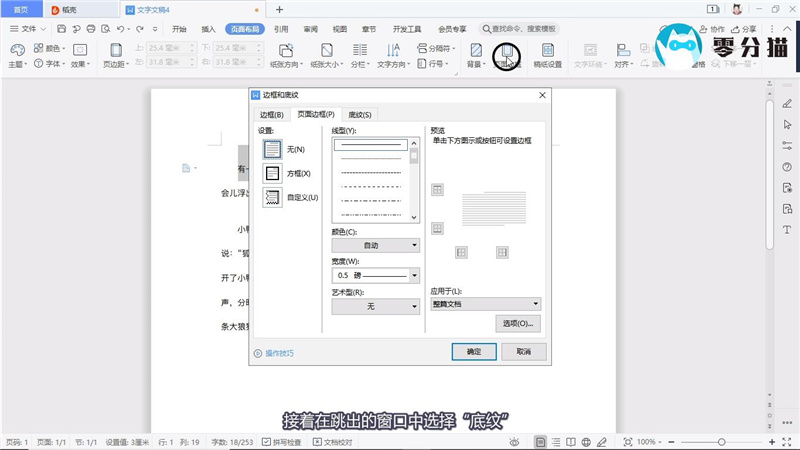Choose the 自定义(U) custom border setting
The width and height of the screenshot is (800, 450).
coord(272,198)
